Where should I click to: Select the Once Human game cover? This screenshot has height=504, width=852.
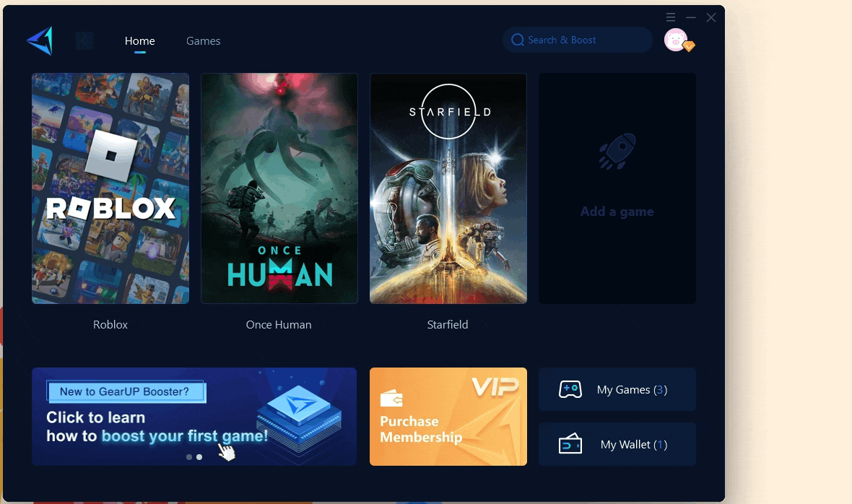(x=279, y=188)
